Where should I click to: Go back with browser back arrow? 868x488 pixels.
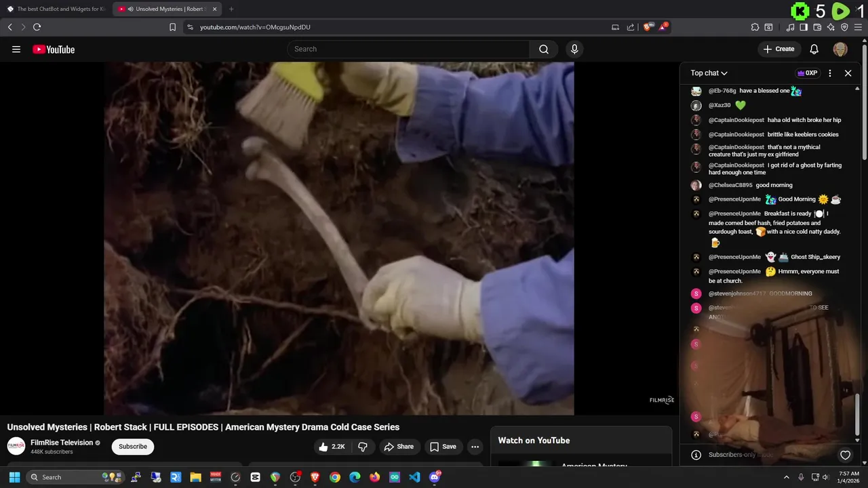[x=10, y=27]
